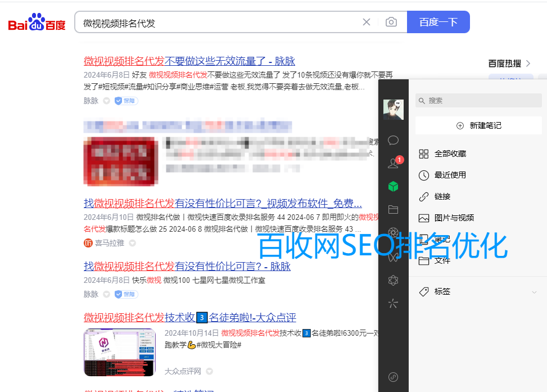Open result 找微视视频排名代发有没有性价比可言? - 脉脉
The width and height of the screenshot is (547, 392).
tap(187, 267)
